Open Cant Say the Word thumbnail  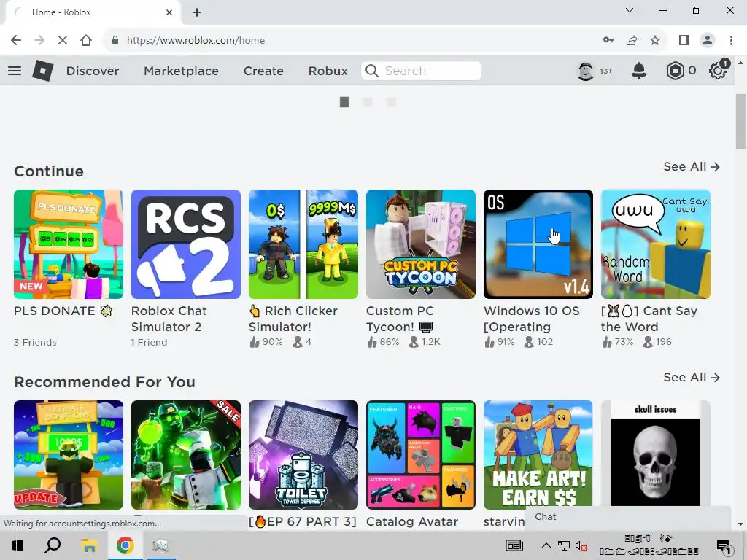click(656, 244)
